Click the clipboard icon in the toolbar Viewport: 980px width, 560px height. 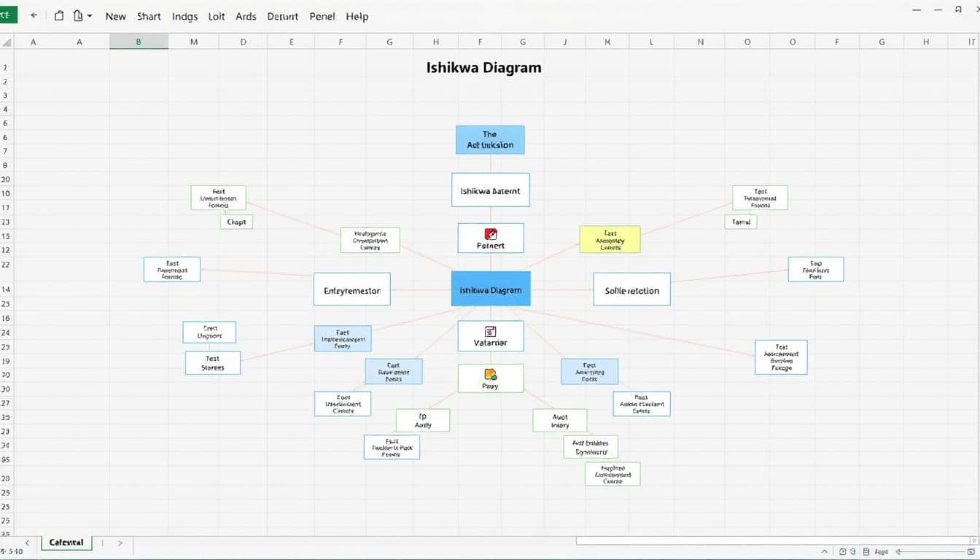[x=60, y=15]
